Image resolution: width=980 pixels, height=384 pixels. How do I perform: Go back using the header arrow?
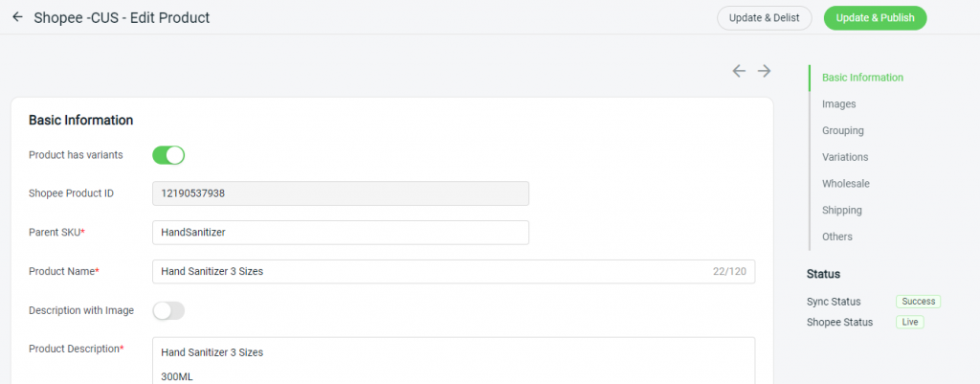[17, 17]
